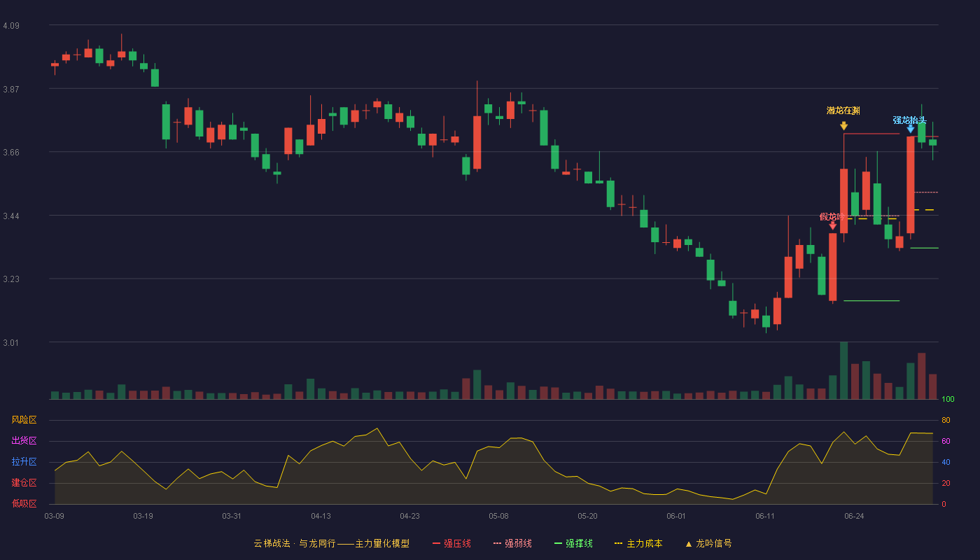Click the 低吸区 zone label
980x560 pixels.
click(24, 503)
